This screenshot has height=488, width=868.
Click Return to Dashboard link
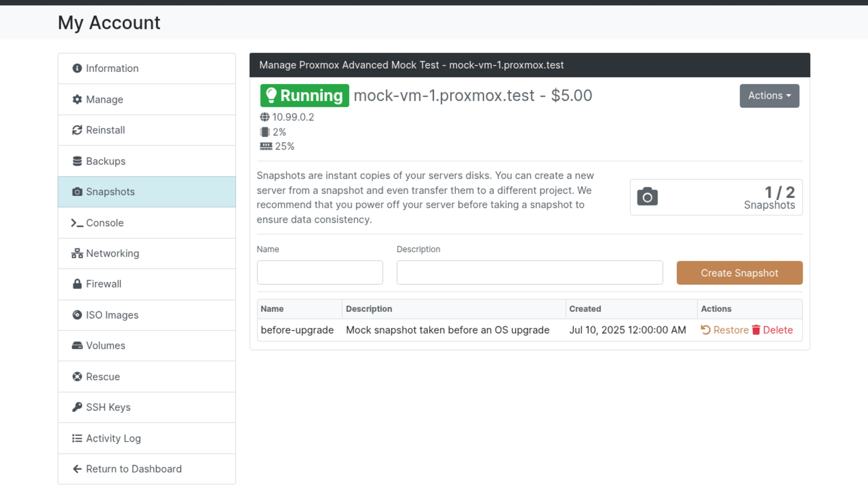click(x=147, y=469)
